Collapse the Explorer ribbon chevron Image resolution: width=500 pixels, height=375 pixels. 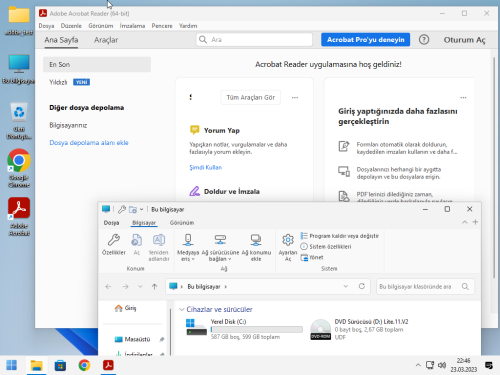[464, 222]
